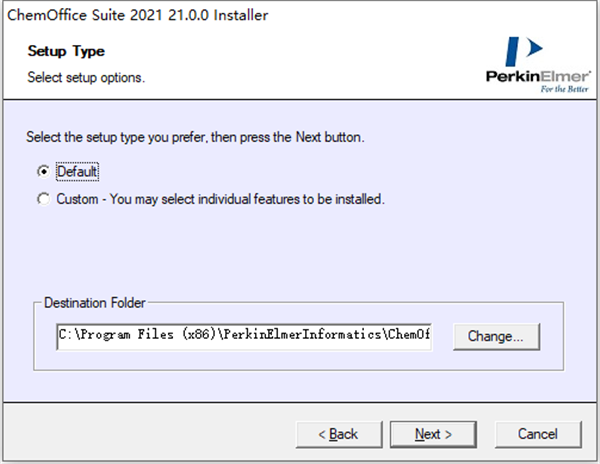Click the "For the Better" tagline
The width and height of the screenshot is (600, 464).
(561, 88)
